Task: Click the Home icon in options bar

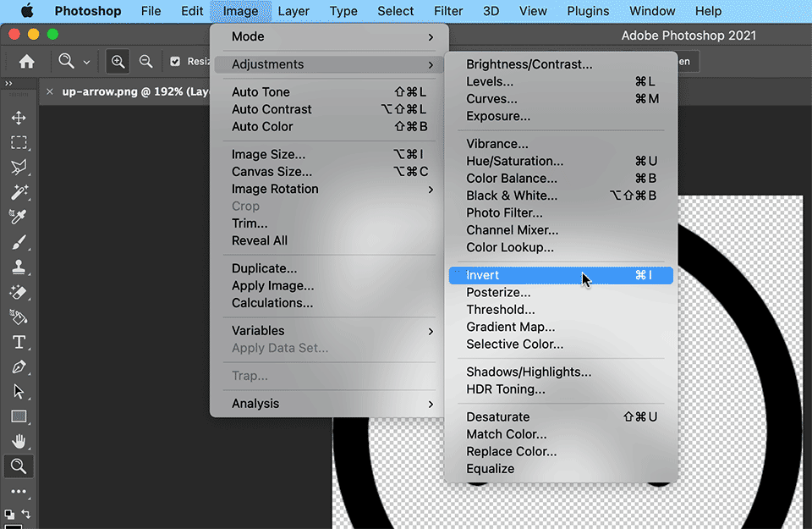Action: 27,62
